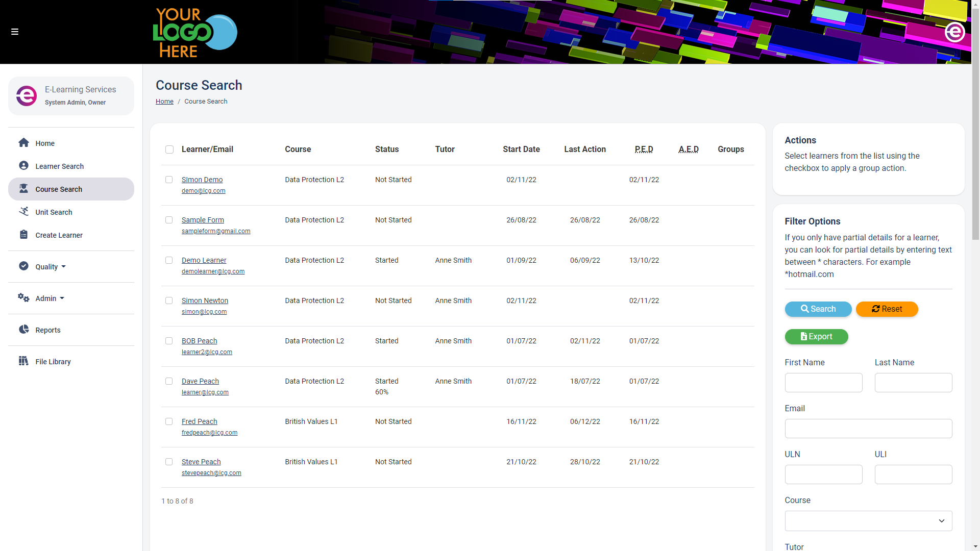
Task: Click the Learner/Email column header
Action: click(207, 149)
